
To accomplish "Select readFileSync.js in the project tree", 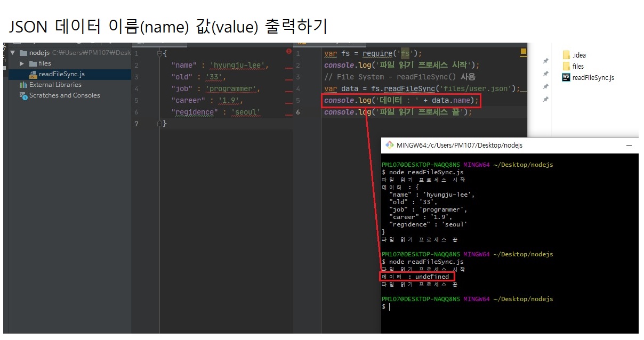I will 61,74.
